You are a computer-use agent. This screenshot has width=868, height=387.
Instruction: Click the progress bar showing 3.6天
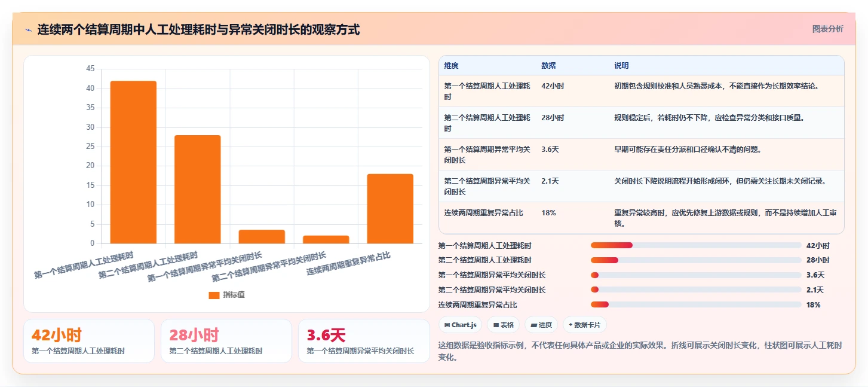pyautogui.click(x=696, y=275)
